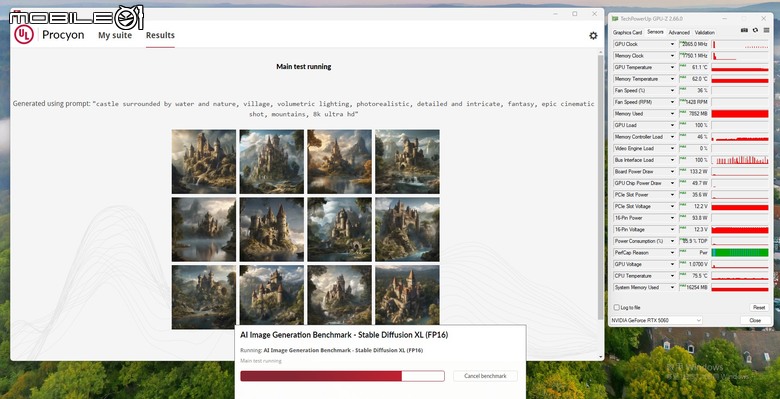Switch to GPU-Z Graphics Card tab
Viewport: 780px width, 399px height.
point(627,32)
